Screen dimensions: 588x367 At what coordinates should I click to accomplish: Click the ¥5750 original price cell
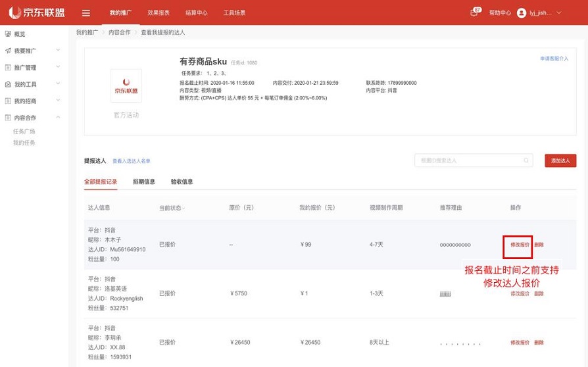tap(239, 293)
